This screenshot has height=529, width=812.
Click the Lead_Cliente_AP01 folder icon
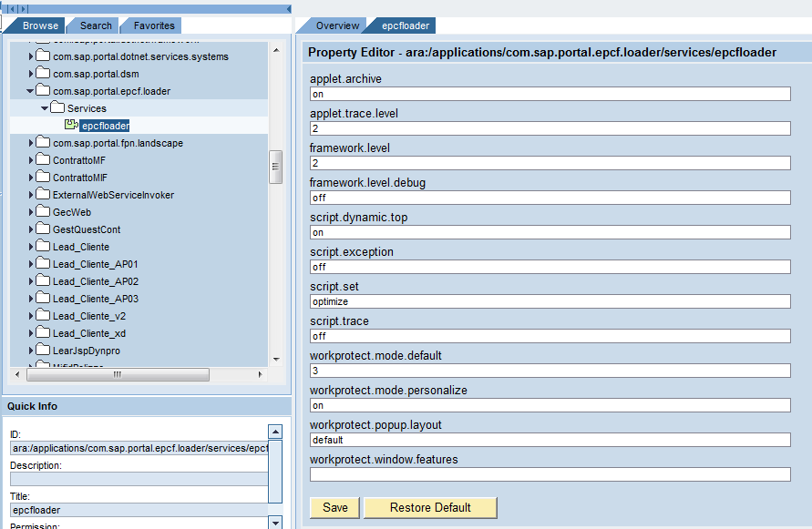[43, 263]
